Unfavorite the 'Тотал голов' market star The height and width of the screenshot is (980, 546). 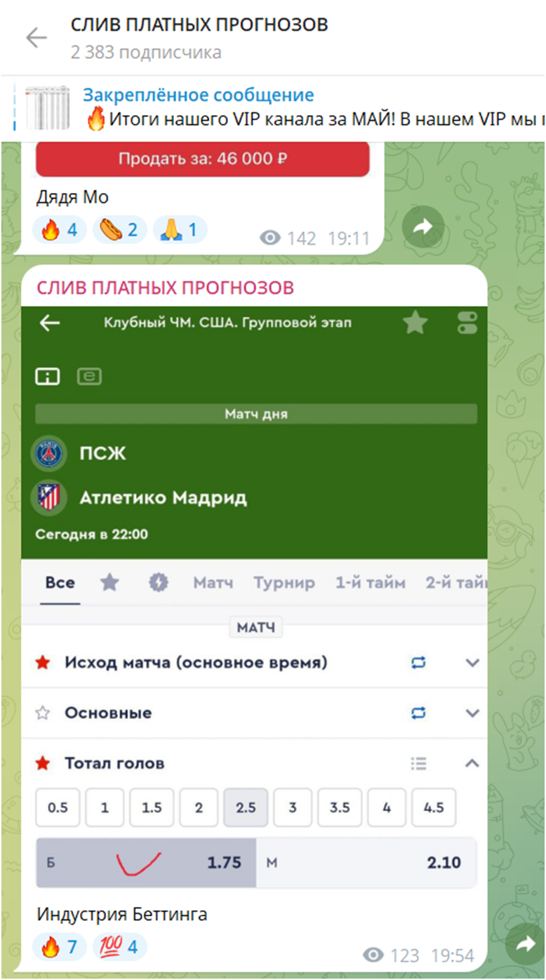43,763
